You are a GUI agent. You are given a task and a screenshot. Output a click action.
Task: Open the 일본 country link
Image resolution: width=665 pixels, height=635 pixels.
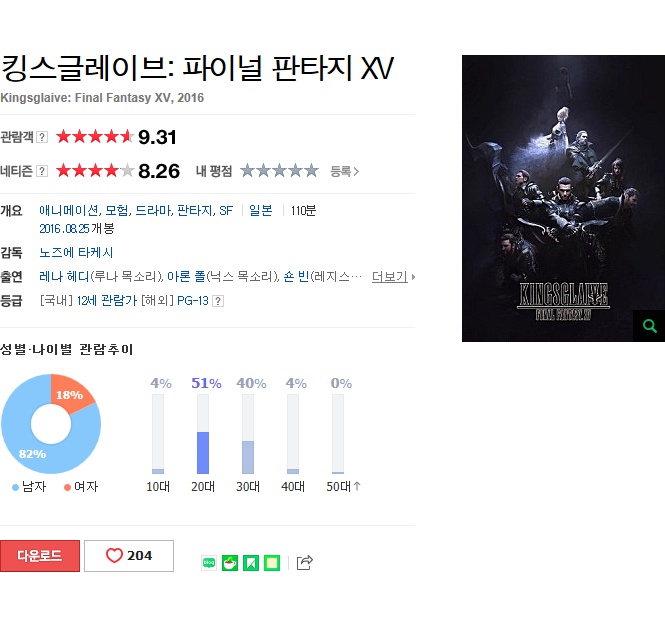[260, 210]
